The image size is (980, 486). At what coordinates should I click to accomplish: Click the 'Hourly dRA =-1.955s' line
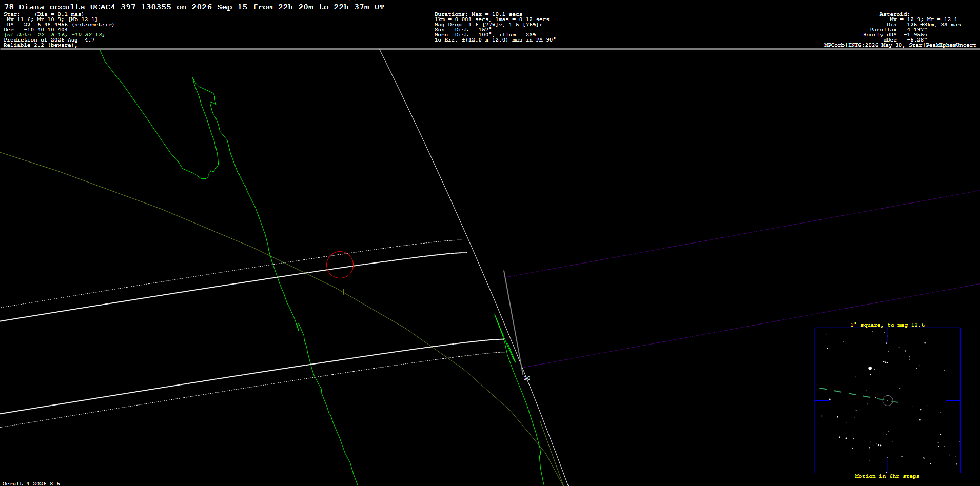[x=895, y=35]
